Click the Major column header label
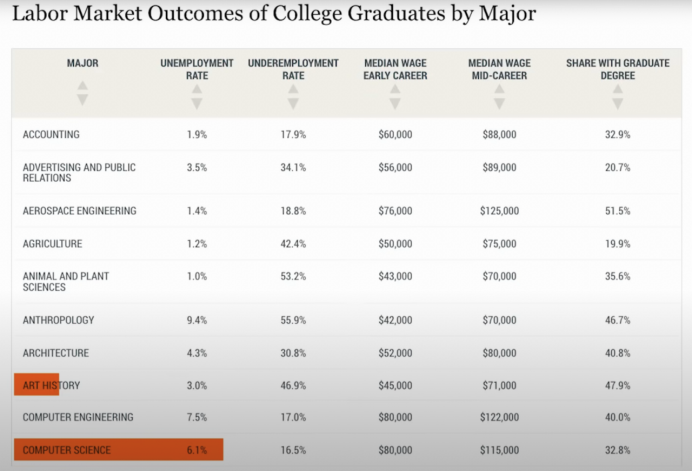The height and width of the screenshot is (472, 693). point(82,64)
